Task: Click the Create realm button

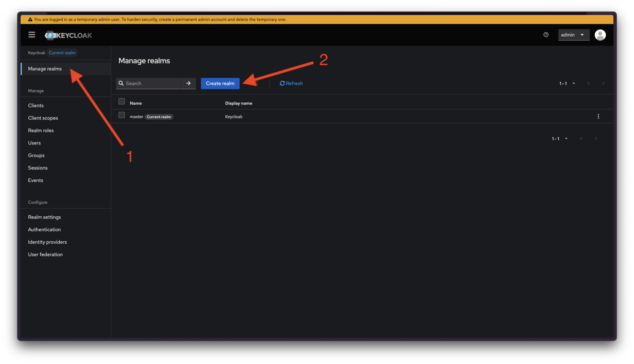Action: pos(220,83)
